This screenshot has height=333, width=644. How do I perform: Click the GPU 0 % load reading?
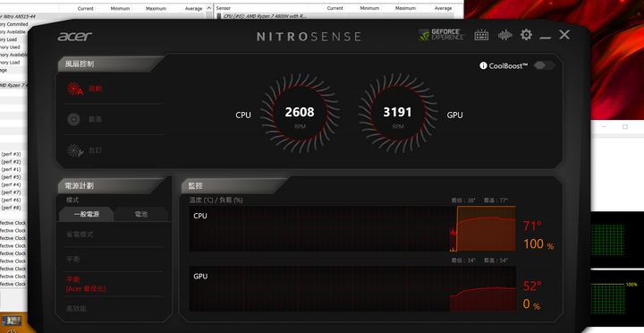pyautogui.click(x=531, y=304)
